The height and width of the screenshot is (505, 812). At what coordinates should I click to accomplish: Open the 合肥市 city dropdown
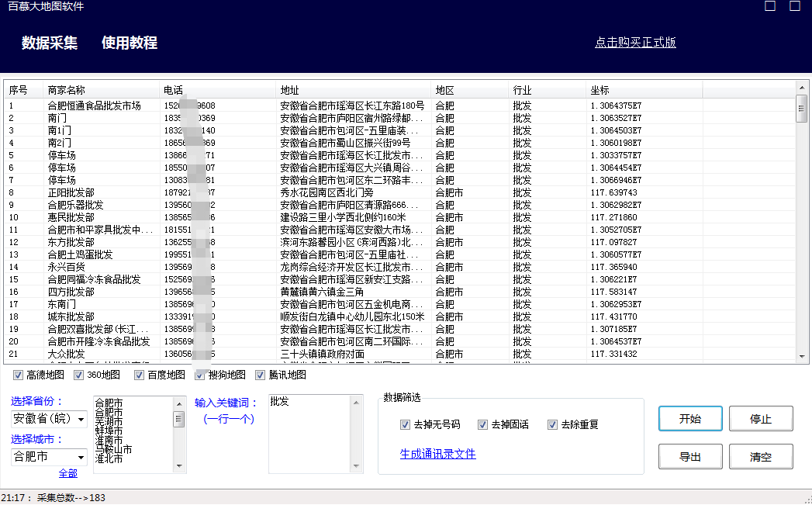48,457
